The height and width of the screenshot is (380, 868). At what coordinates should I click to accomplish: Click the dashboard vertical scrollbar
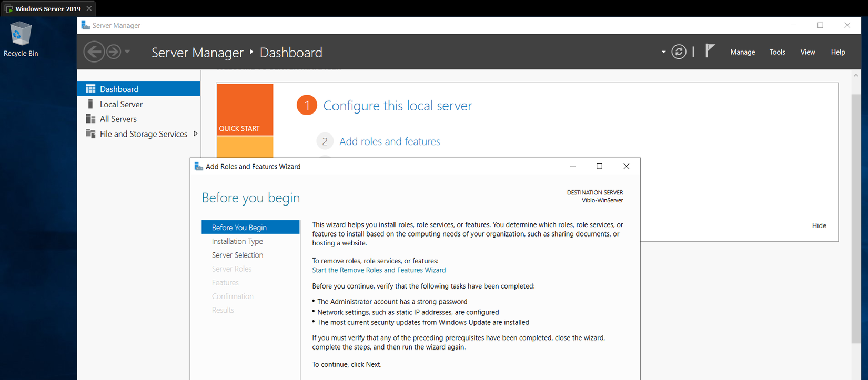tap(856, 210)
